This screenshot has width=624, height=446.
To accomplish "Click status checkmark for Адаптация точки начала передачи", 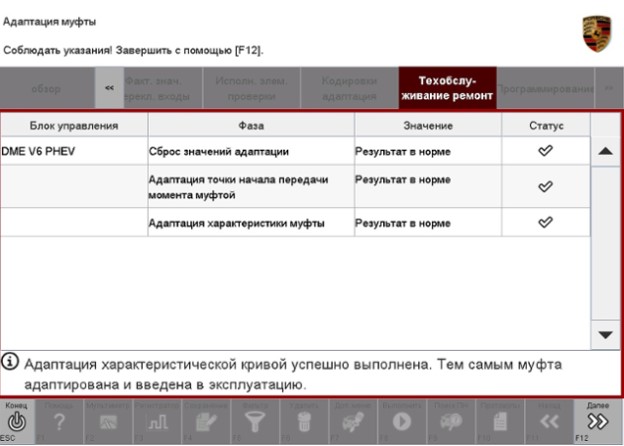I will 546,186.
